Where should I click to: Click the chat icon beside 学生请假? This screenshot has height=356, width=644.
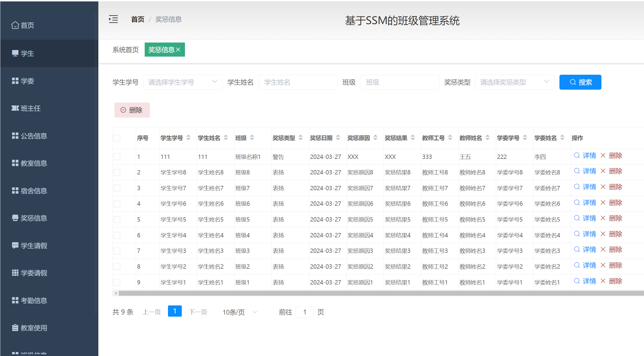pos(15,245)
